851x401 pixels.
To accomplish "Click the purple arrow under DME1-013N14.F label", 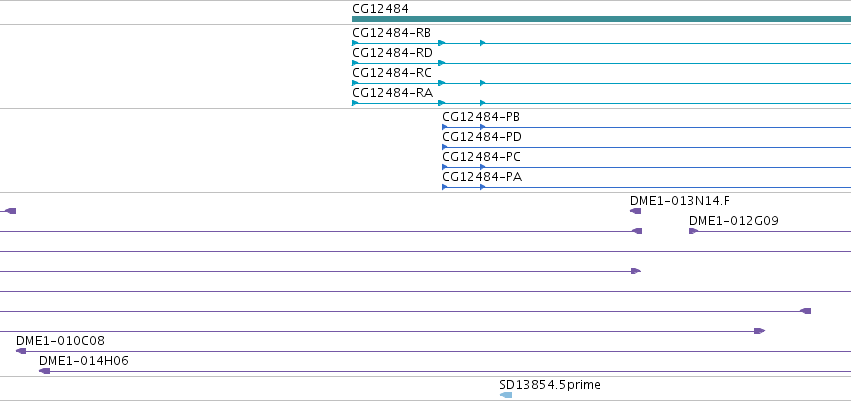I will (635, 211).
